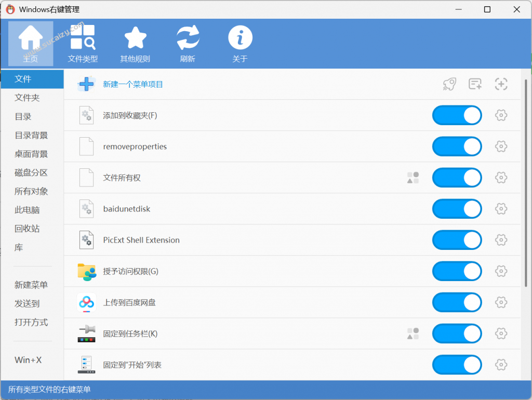Choose 磁盘分区 in the sidebar
The image size is (532, 400).
point(32,172)
